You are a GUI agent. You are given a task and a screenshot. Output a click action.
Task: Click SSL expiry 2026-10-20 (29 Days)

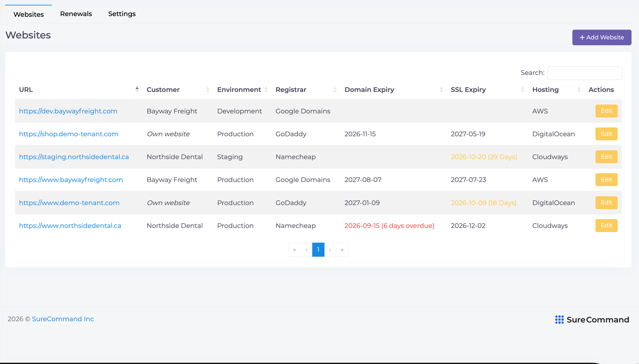(484, 157)
